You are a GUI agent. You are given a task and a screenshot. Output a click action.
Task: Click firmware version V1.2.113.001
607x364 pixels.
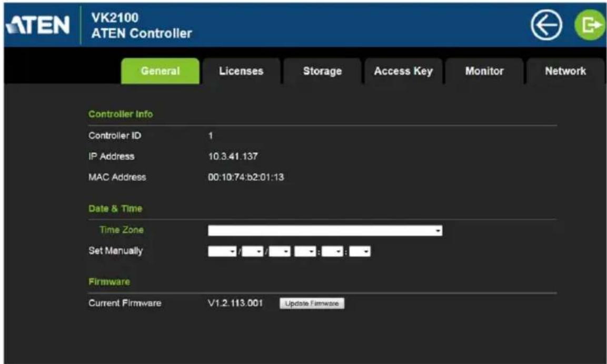click(x=235, y=303)
